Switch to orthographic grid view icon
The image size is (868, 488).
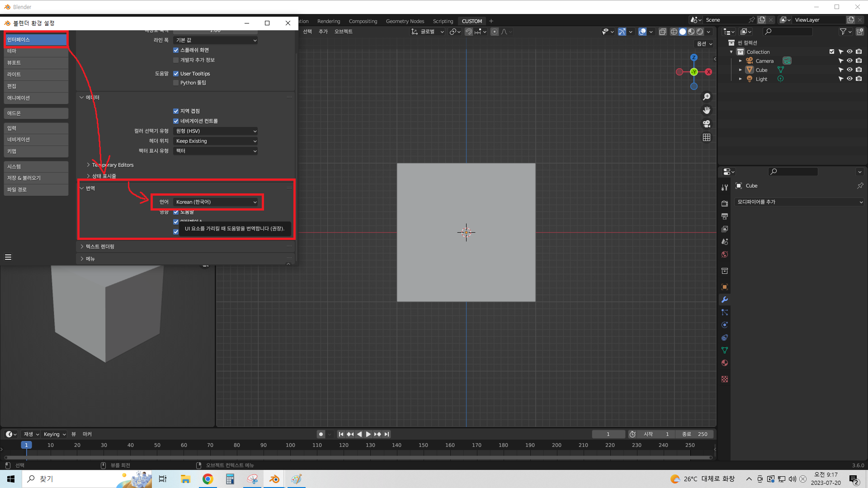(707, 137)
